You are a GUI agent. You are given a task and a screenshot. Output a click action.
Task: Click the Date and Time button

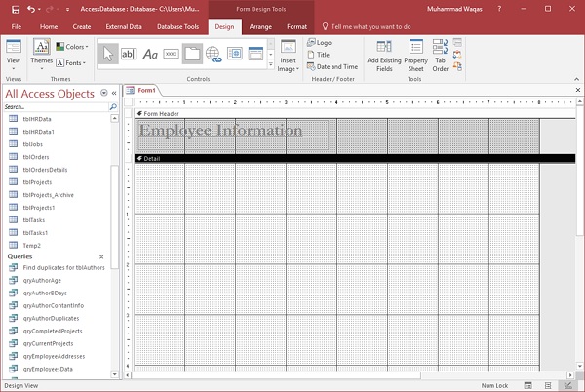(x=331, y=67)
